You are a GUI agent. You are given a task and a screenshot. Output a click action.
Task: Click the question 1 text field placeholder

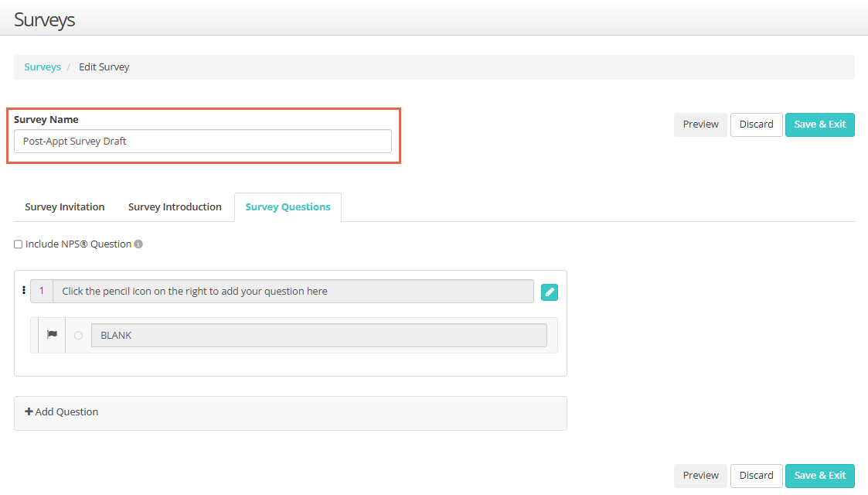click(294, 292)
